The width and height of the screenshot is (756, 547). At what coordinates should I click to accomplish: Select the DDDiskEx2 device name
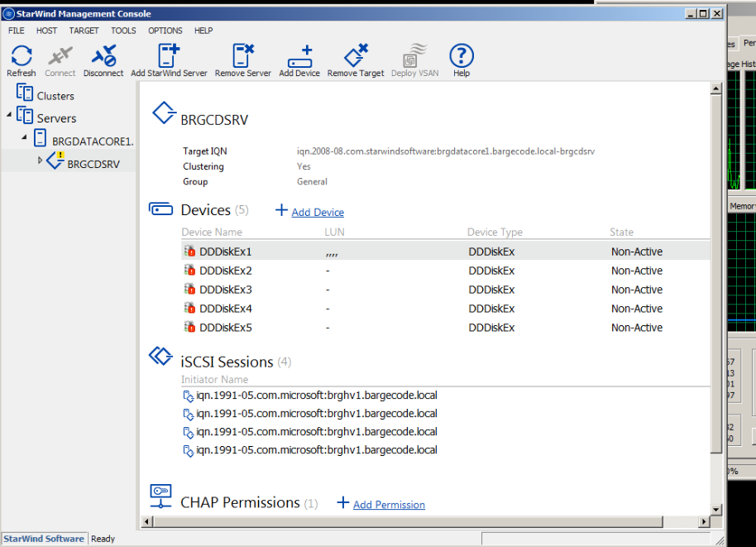(x=226, y=271)
